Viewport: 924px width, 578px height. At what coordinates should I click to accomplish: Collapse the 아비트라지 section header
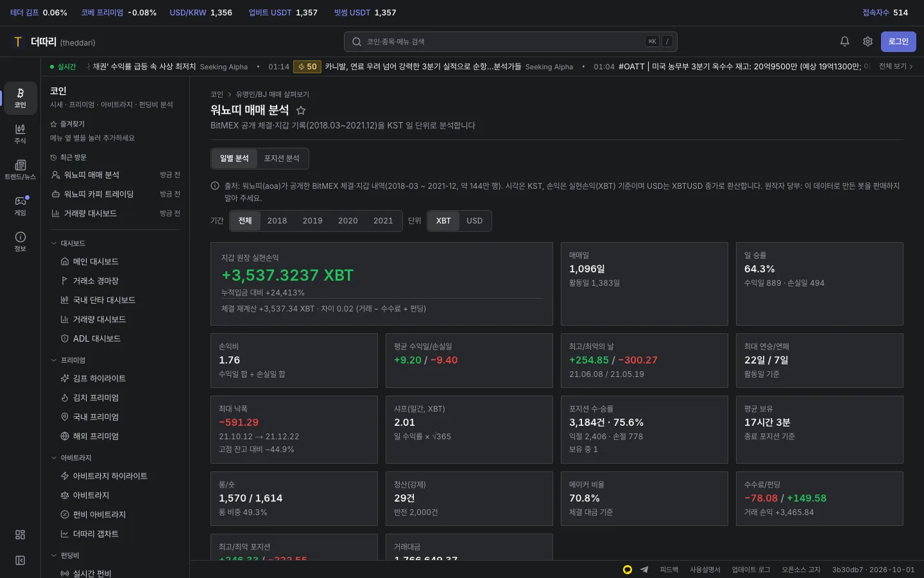pos(71,458)
